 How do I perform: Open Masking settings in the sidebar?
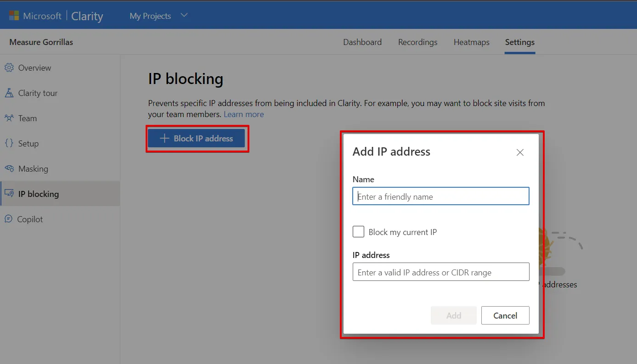[x=60, y=169]
